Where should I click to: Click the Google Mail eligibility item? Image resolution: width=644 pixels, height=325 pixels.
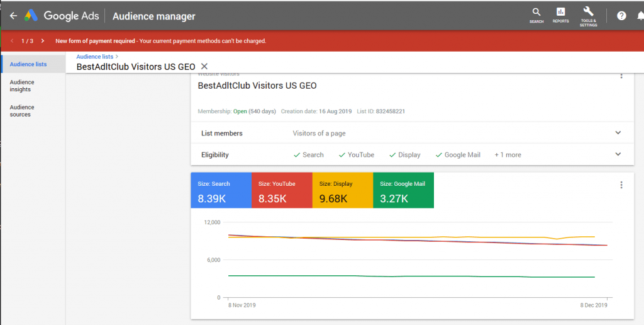tap(458, 155)
